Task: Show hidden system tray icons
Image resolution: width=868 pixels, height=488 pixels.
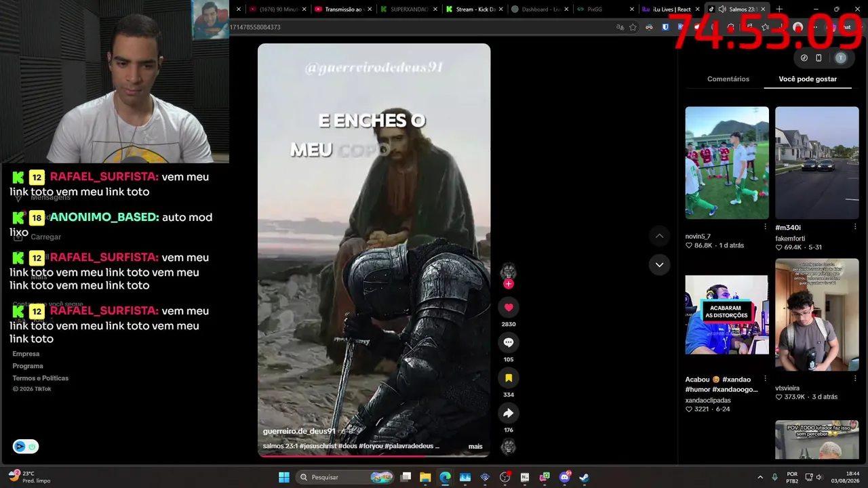Action: 760,477
